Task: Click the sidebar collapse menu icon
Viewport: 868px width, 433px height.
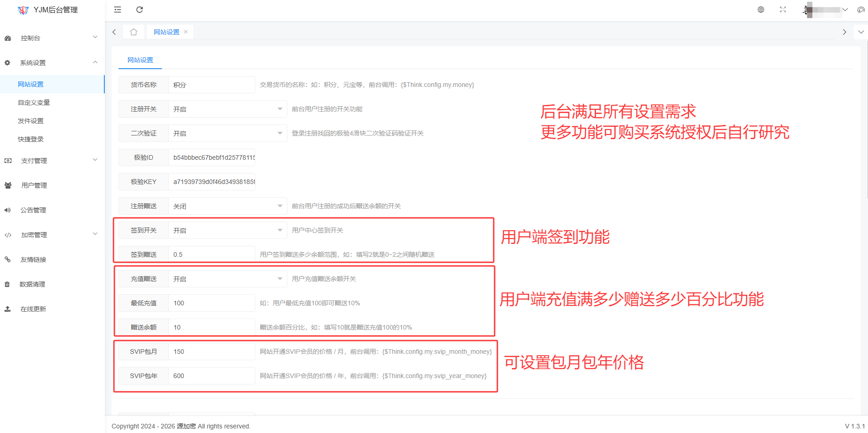Action: pos(118,10)
